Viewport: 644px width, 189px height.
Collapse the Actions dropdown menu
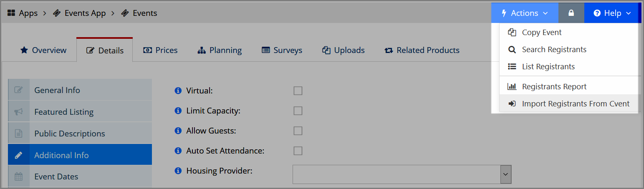point(525,13)
